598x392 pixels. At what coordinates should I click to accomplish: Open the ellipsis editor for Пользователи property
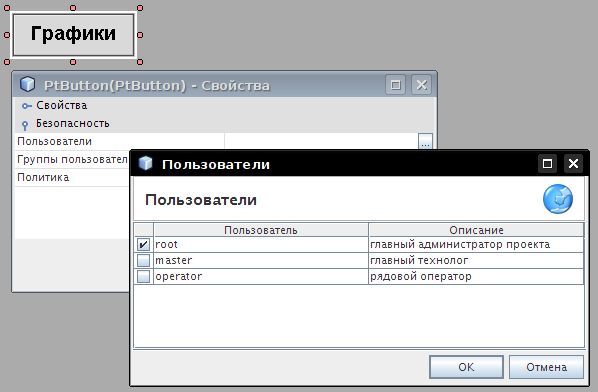click(x=425, y=141)
